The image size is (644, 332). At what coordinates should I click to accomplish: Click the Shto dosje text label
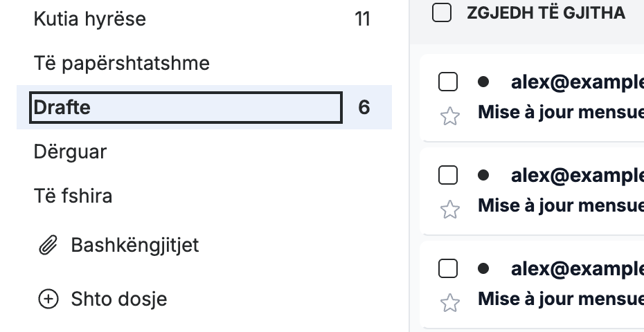pyautogui.click(x=119, y=299)
